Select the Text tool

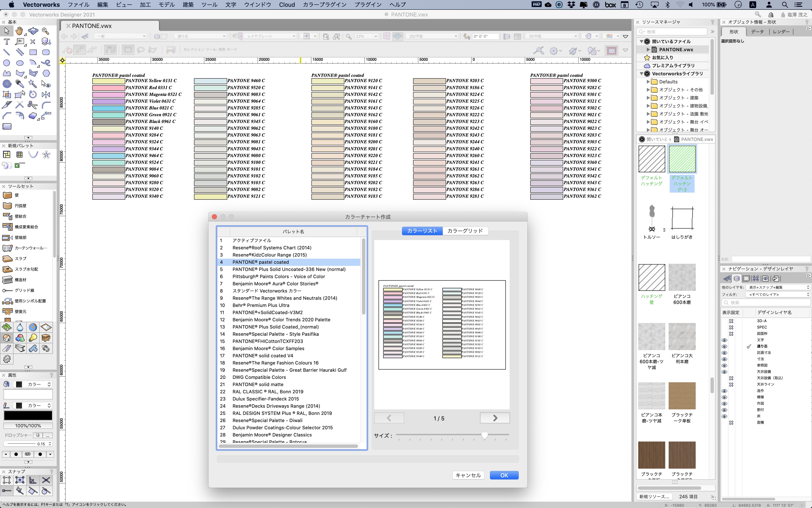[7, 42]
